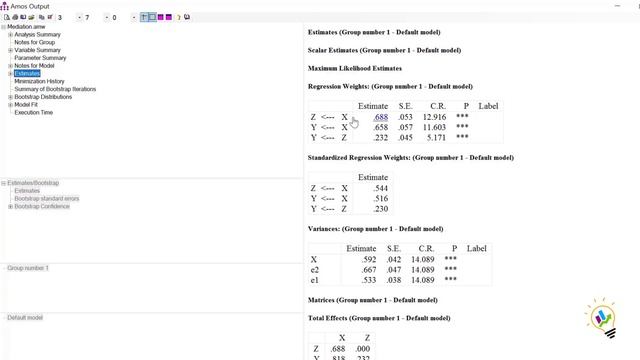Click the .658 estimate for Y <--- X

click(380, 127)
